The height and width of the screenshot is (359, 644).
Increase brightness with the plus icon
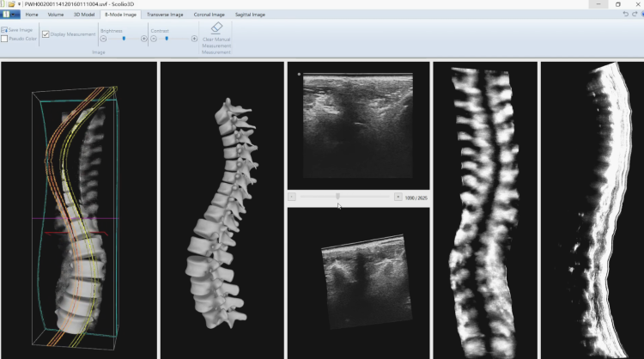143,39
